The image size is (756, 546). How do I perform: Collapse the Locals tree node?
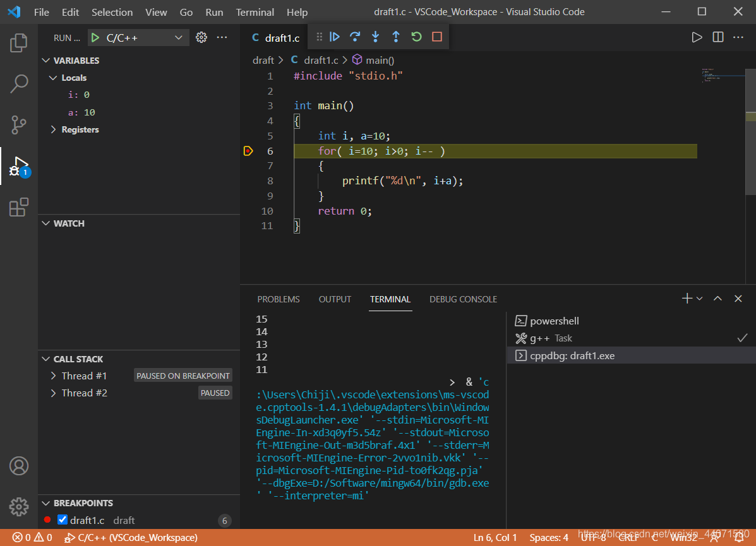(x=53, y=78)
